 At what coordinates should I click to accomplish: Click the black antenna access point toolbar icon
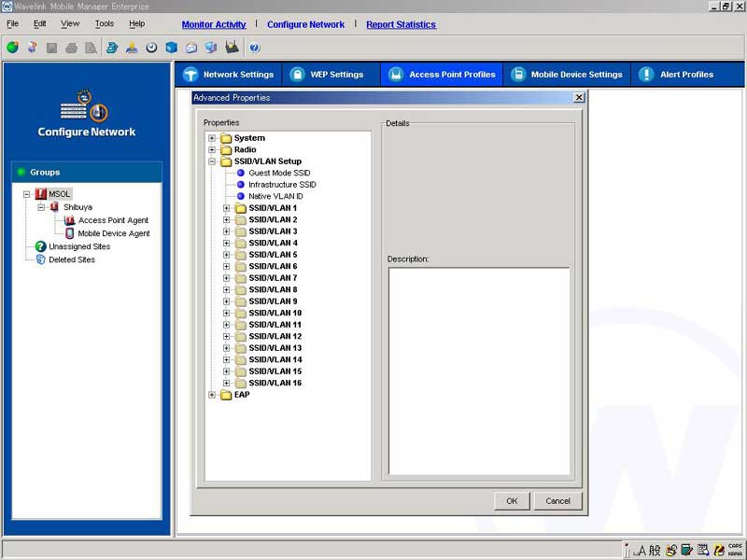(x=232, y=47)
